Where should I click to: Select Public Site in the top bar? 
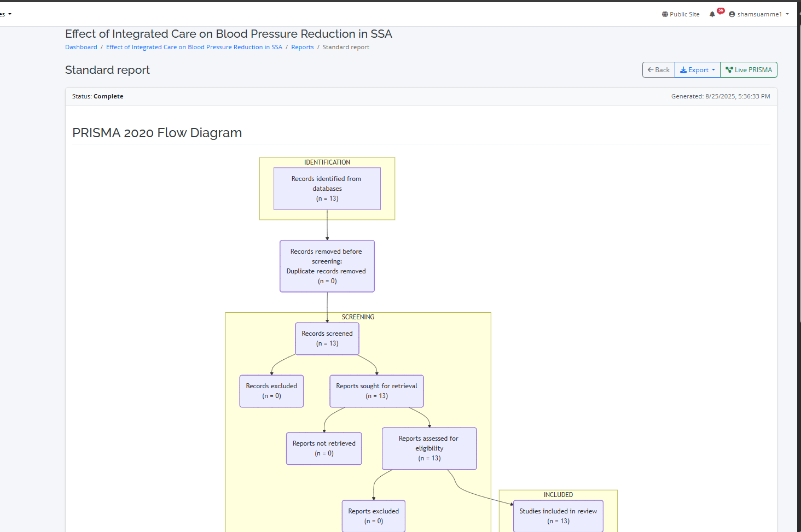[x=681, y=14]
